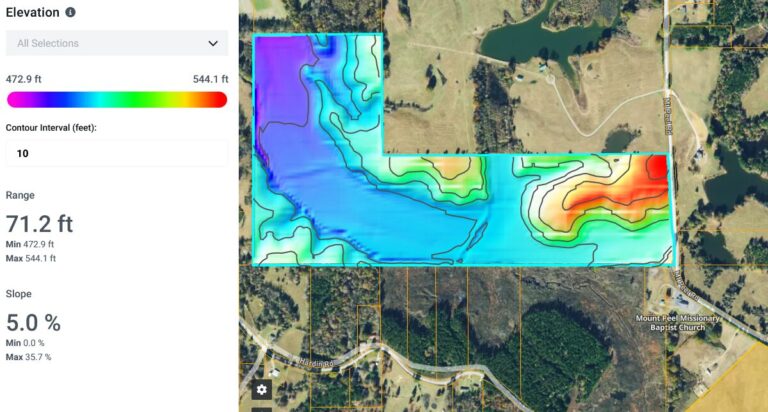Click the 544.1 ft legend maximum label
Viewport: 768px width, 412px height.
pyautogui.click(x=210, y=79)
